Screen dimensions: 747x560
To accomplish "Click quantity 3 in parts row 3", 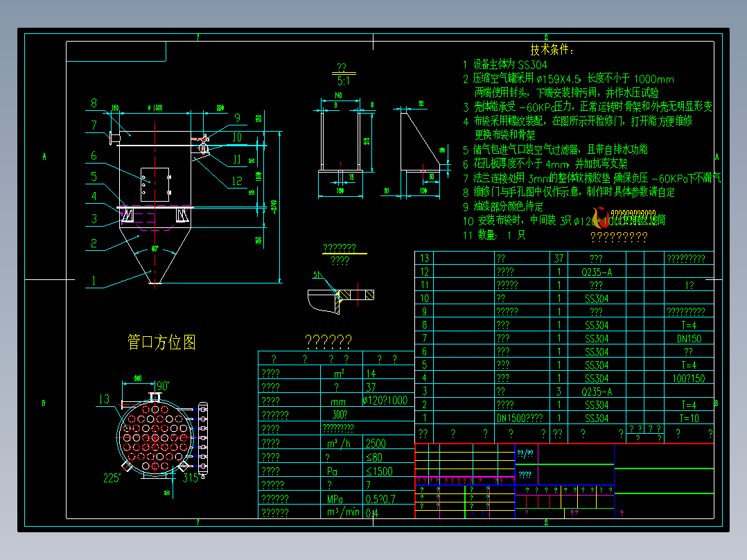I will (559, 392).
